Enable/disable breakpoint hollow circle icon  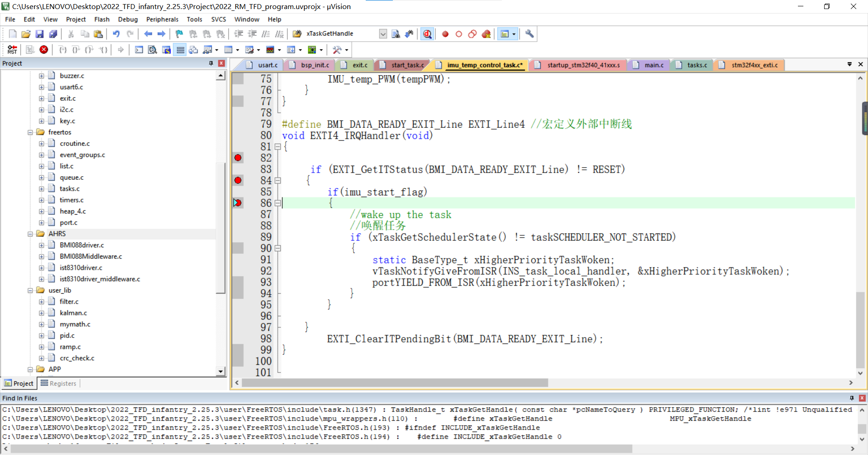click(x=459, y=34)
